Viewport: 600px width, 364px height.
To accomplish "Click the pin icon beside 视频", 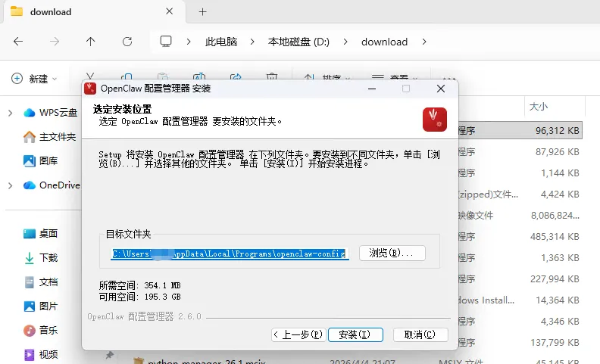I will tap(109, 355).
